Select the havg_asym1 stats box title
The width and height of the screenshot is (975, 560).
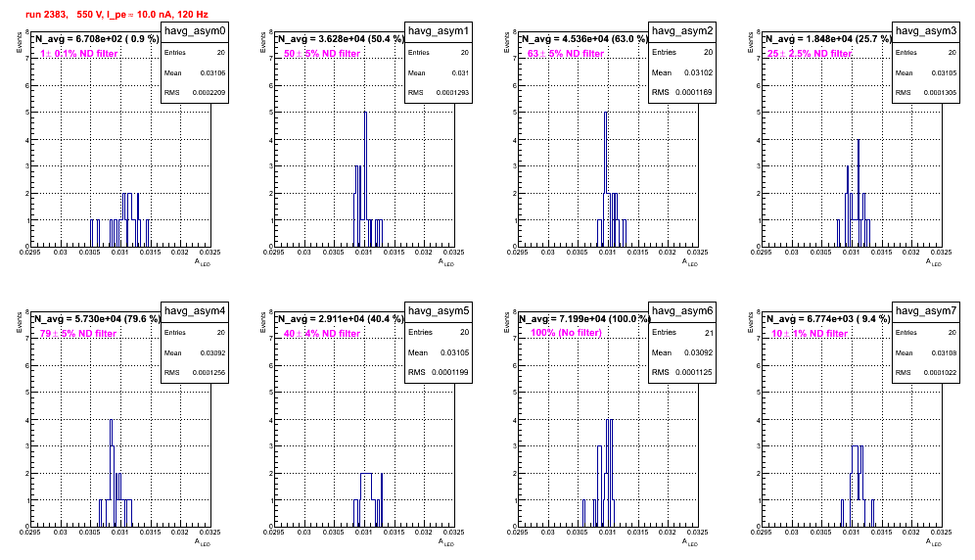[439, 31]
